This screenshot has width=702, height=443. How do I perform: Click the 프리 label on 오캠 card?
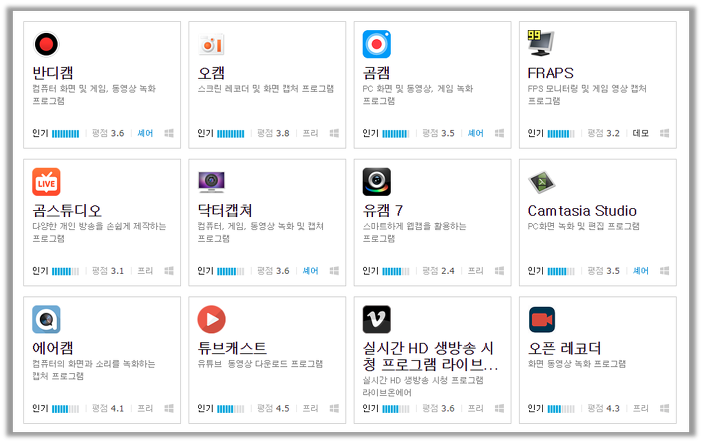point(310,133)
